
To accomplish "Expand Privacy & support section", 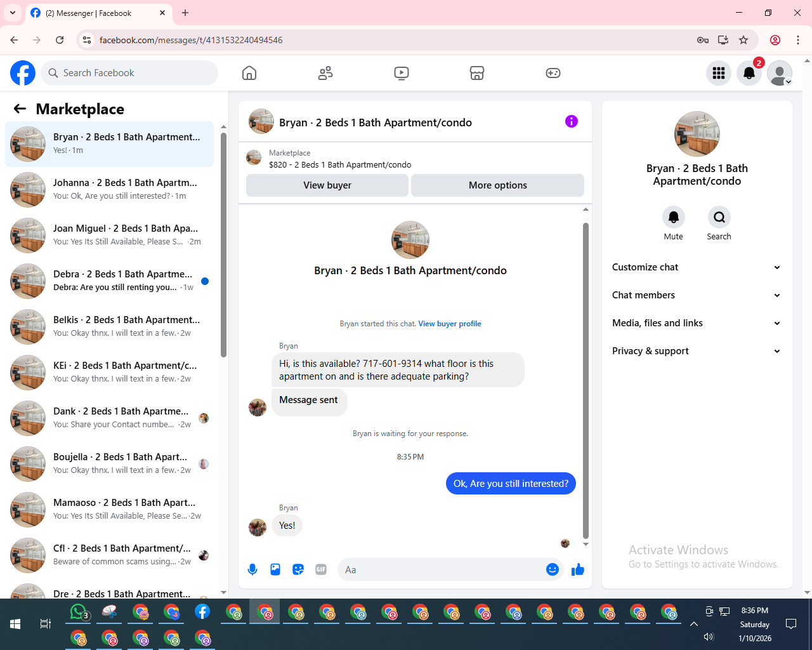I will point(697,351).
